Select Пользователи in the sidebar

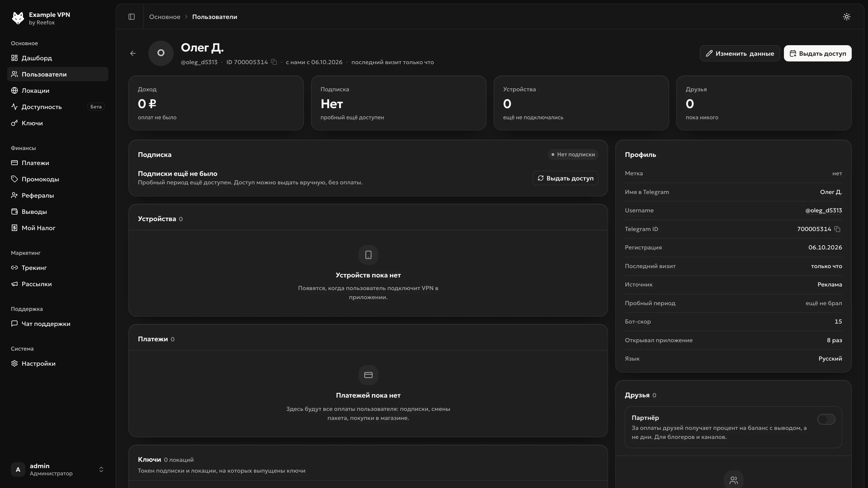[x=58, y=74]
